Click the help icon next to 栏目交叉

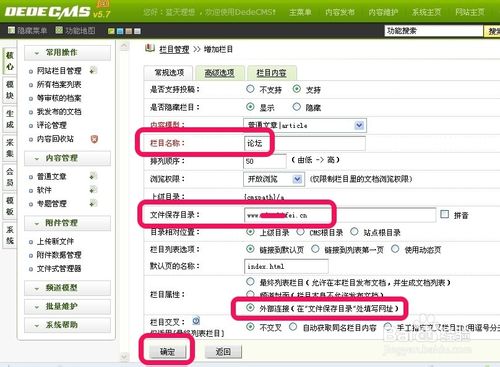196,321
